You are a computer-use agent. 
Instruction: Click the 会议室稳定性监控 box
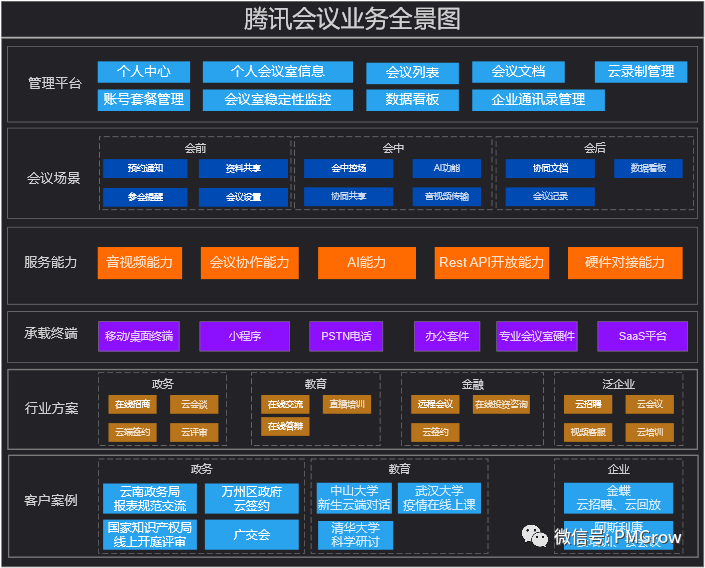pos(277,100)
